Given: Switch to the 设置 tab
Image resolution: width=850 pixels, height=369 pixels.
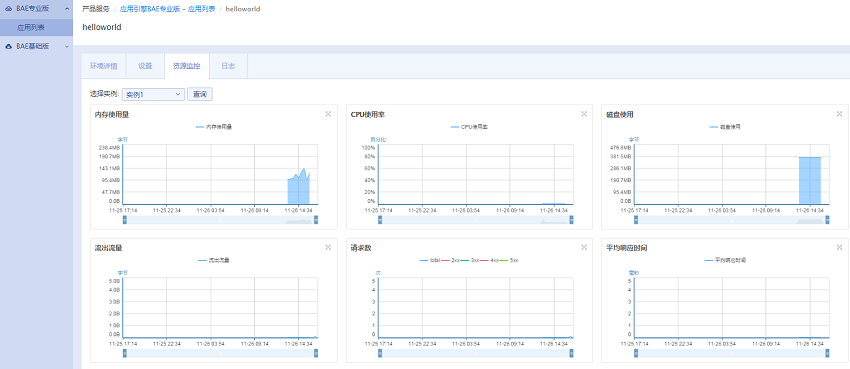Looking at the screenshot, I should pos(145,66).
